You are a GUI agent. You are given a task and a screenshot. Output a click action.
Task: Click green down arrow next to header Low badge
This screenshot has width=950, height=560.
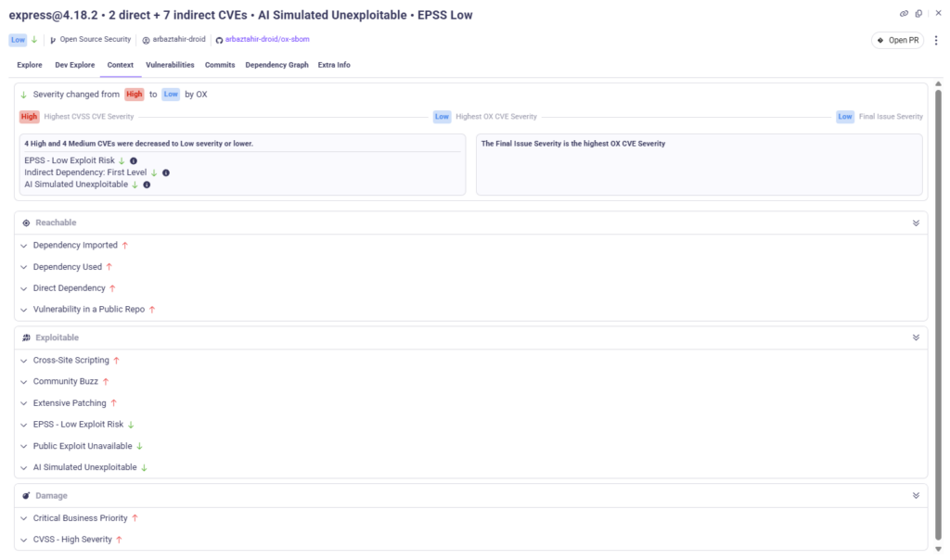[x=34, y=40]
